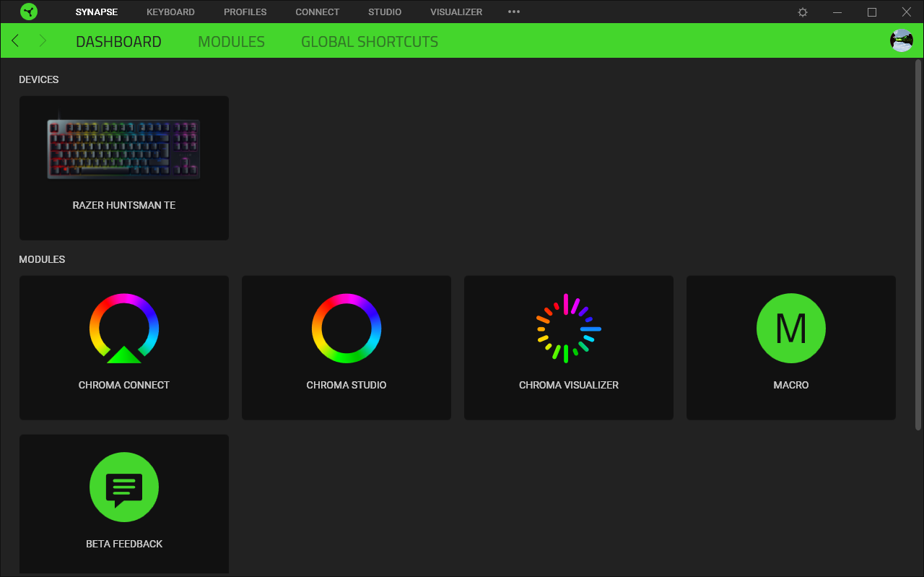
Task: Click the Razer logo icon
Action: 29,12
